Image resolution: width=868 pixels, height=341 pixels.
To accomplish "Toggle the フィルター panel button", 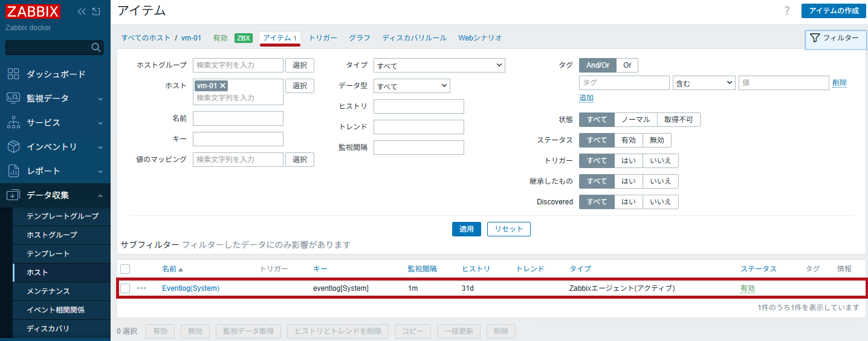I will (x=835, y=38).
